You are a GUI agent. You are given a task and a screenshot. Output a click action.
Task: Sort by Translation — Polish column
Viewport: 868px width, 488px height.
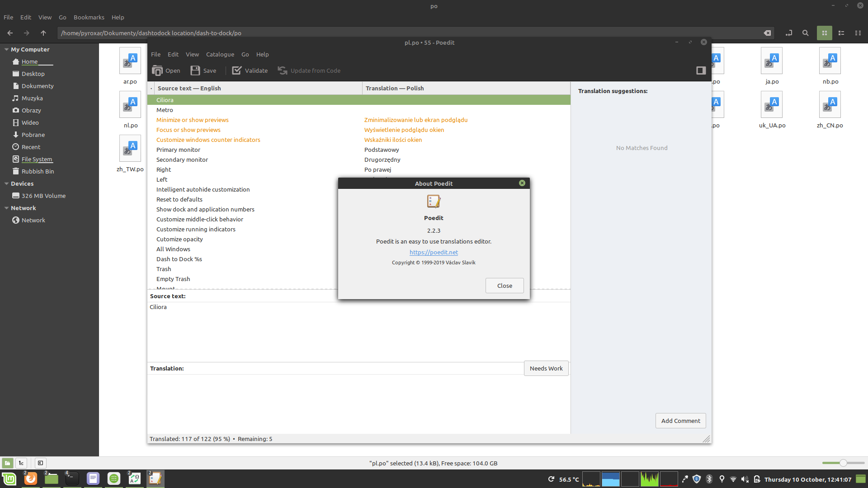[466, 88]
